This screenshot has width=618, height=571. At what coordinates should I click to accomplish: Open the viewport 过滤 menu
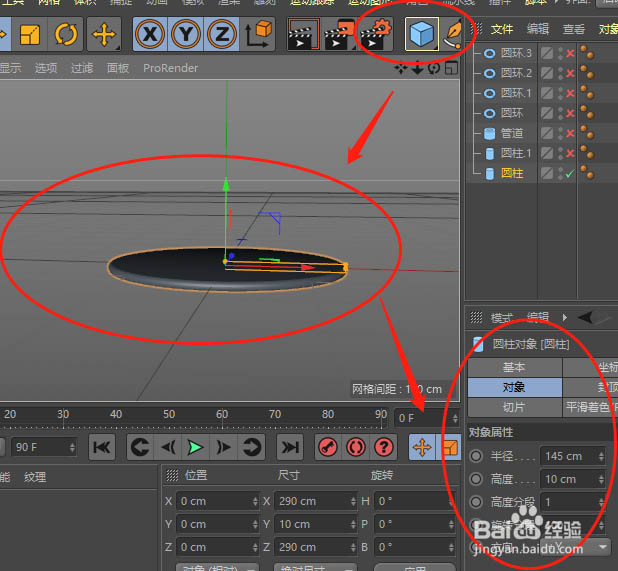[x=82, y=68]
